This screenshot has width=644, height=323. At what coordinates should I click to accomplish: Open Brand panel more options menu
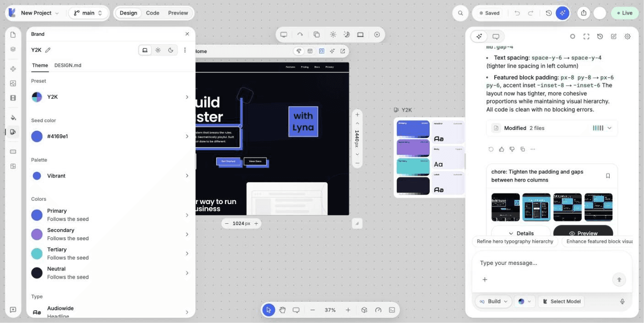pyautogui.click(x=185, y=50)
